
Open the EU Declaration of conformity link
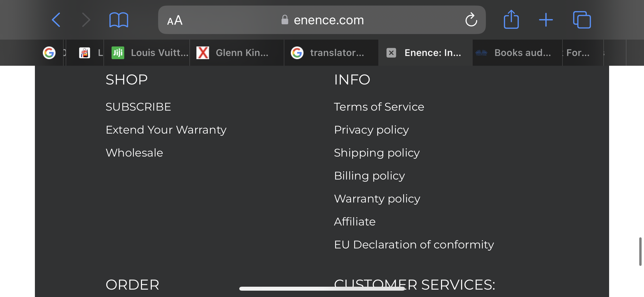tap(414, 245)
